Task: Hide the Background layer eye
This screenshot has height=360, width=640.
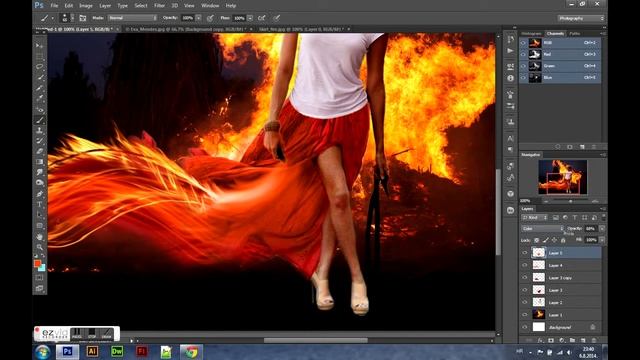Action: pyautogui.click(x=524, y=327)
